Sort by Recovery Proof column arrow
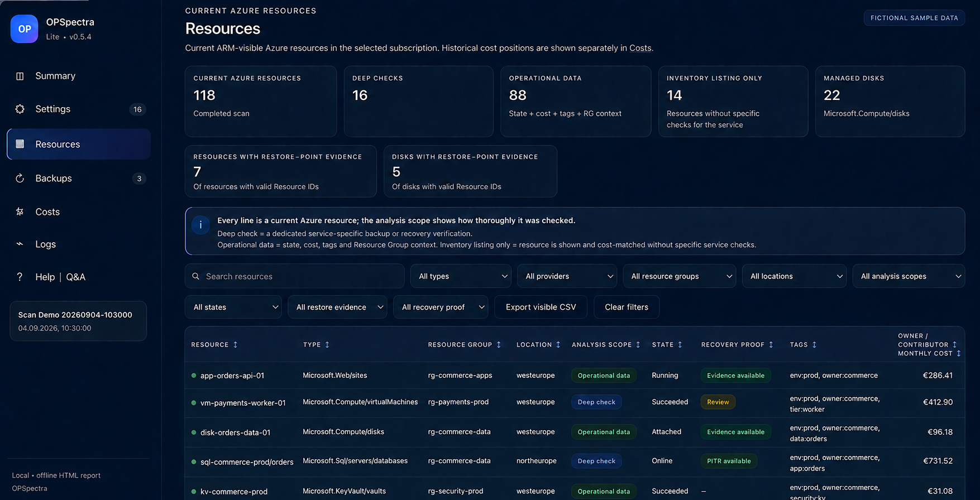The width and height of the screenshot is (980, 500). pyautogui.click(x=771, y=345)
